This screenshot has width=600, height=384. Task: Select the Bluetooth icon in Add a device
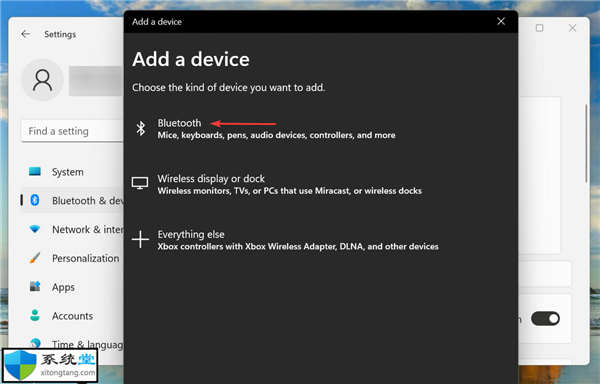(141, 129)
